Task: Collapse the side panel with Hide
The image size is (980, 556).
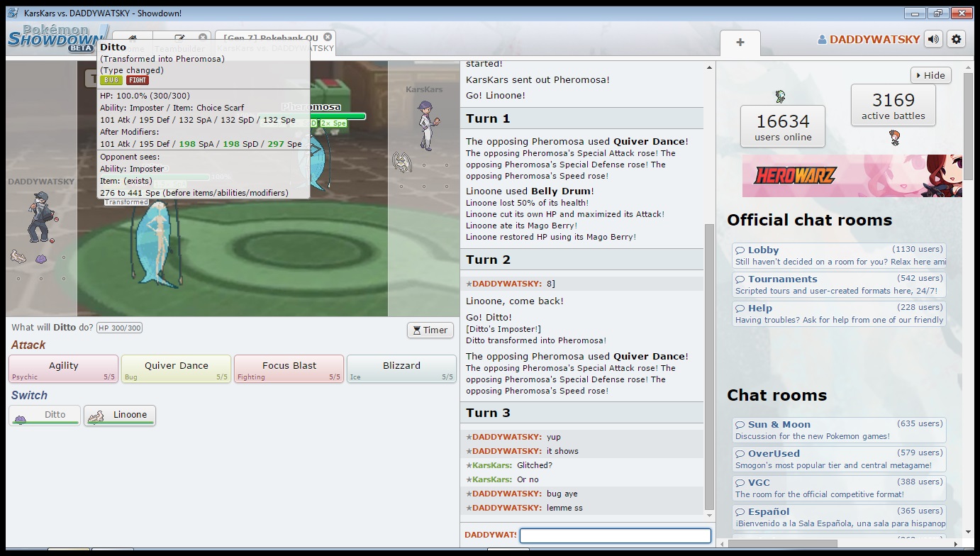Action: click(x=930, y=75)
